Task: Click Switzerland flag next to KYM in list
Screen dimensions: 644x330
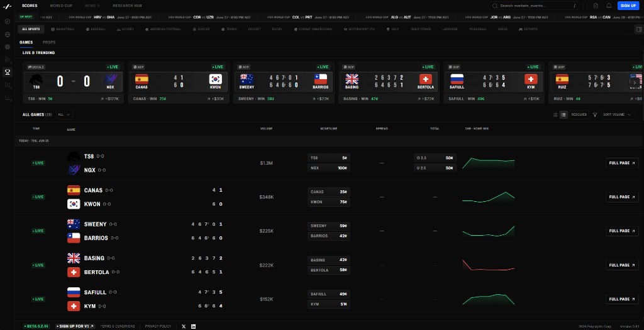Action: click(x=74, y=306)
